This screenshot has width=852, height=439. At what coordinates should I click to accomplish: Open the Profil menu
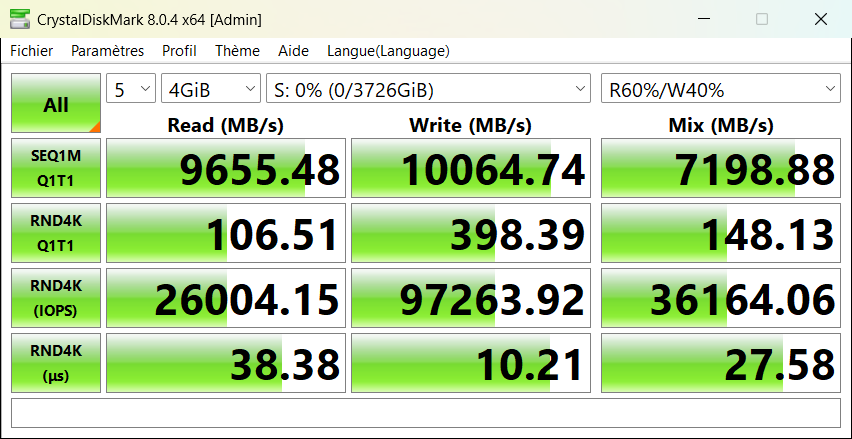click(x=179, y=51)
